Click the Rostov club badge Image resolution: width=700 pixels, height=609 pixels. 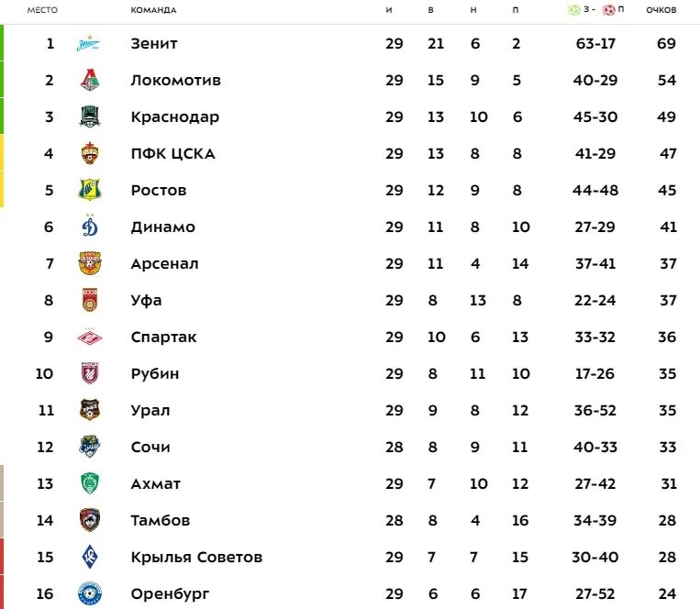click(90, 190)
